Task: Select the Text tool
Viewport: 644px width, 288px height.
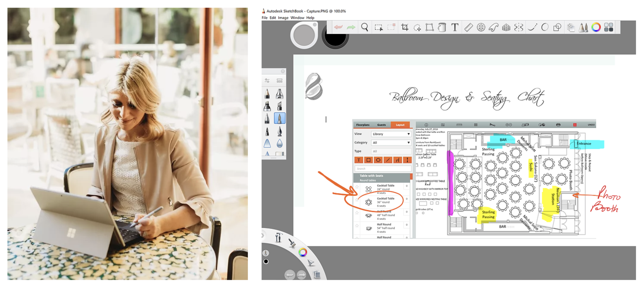Action: click(x=455, y=27)
